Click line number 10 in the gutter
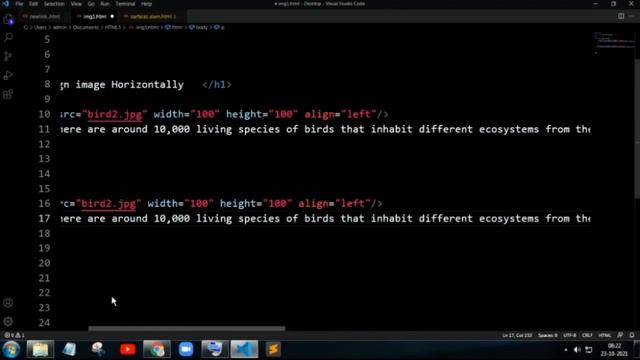The image size is (640, 360). click(44, 114)
